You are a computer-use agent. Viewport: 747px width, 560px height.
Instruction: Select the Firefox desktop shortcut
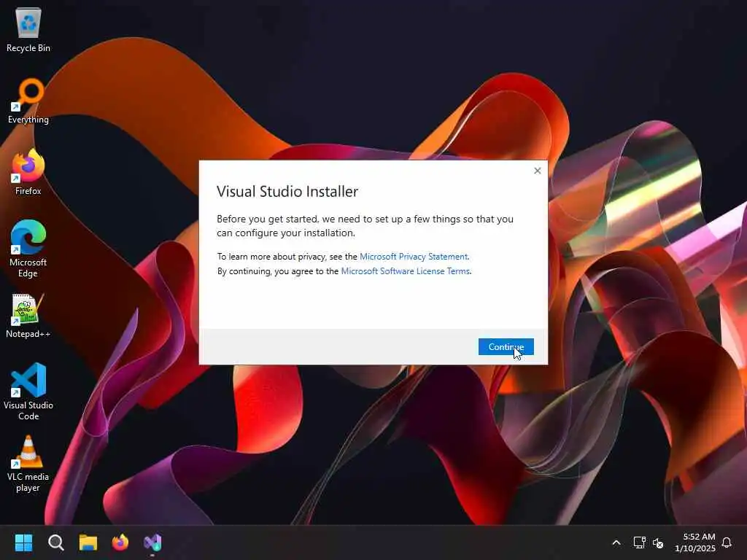point(28,172)
